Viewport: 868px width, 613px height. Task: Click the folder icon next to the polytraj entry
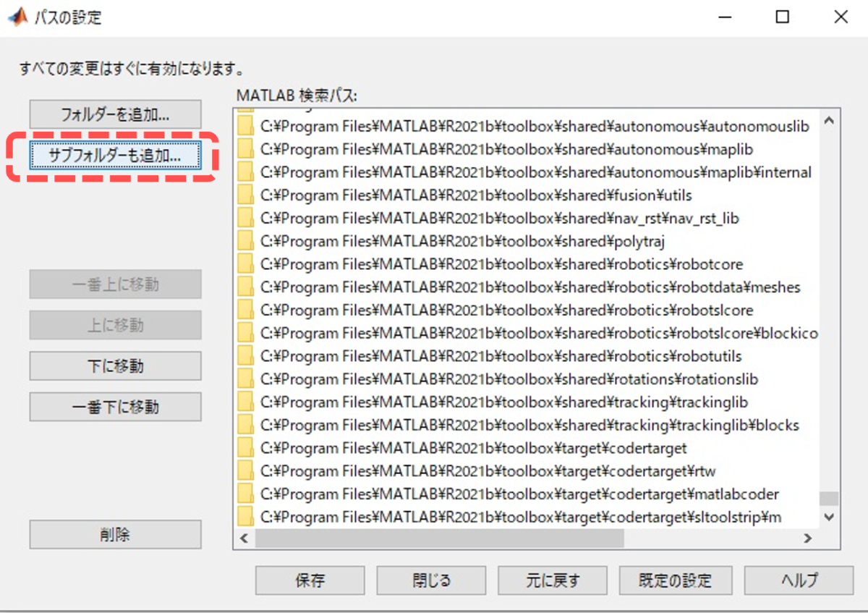click(x=246, y=241)
